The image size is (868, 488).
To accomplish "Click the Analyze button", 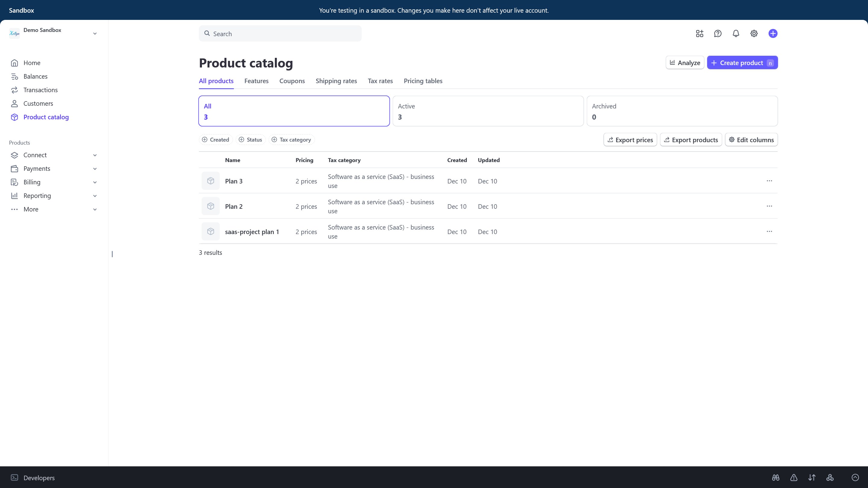I will click(x=685, y=63).
